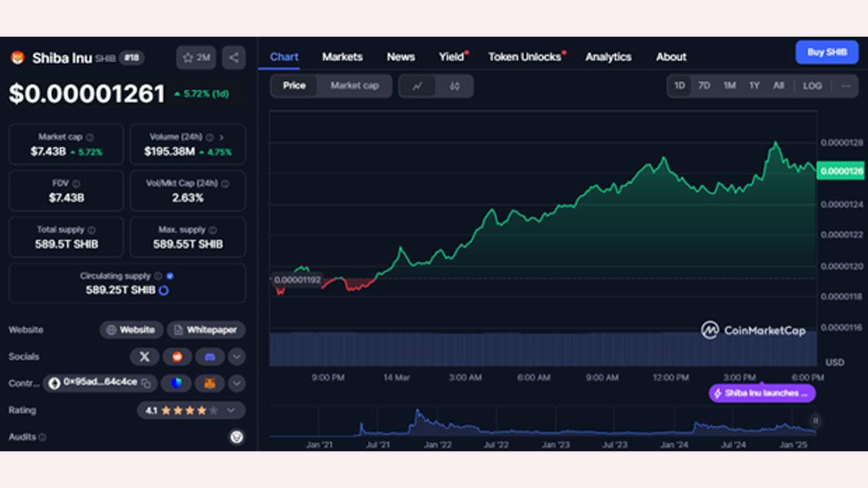Open the blue shield wallet icon

(x=177, y=384)
